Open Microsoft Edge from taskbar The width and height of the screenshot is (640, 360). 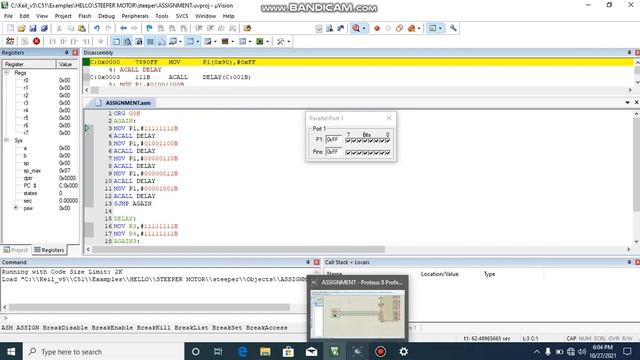[242, 351]
